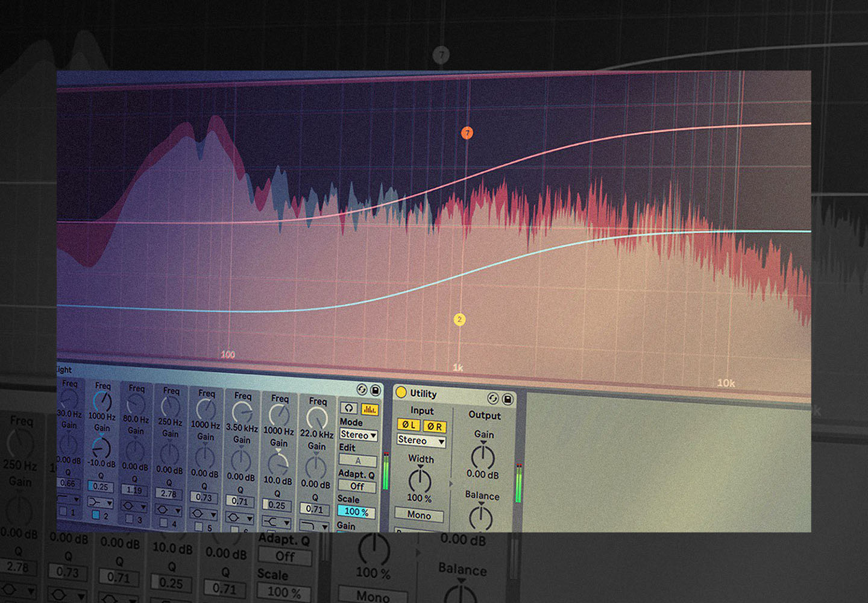Open band 4 bell filter type dropdown

[x=168, y=510]
